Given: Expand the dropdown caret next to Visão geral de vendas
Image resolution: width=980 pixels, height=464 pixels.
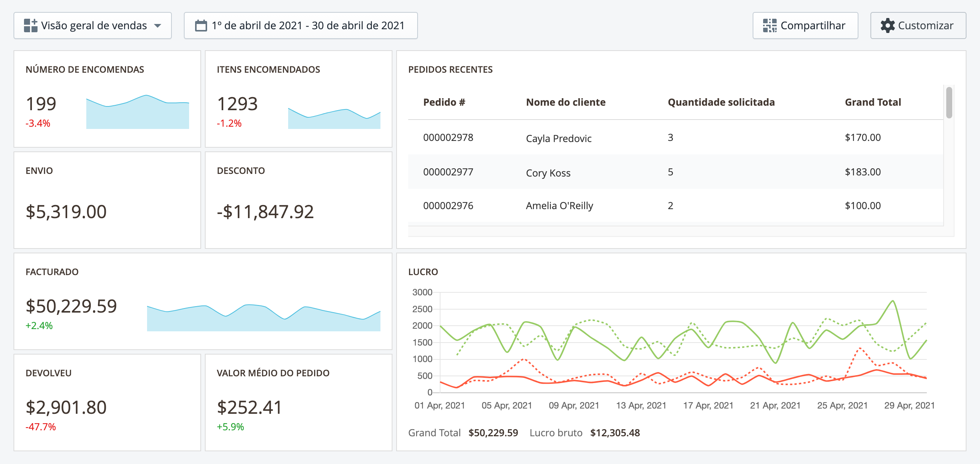Looking at the screenshot, I should coord(158,26).
